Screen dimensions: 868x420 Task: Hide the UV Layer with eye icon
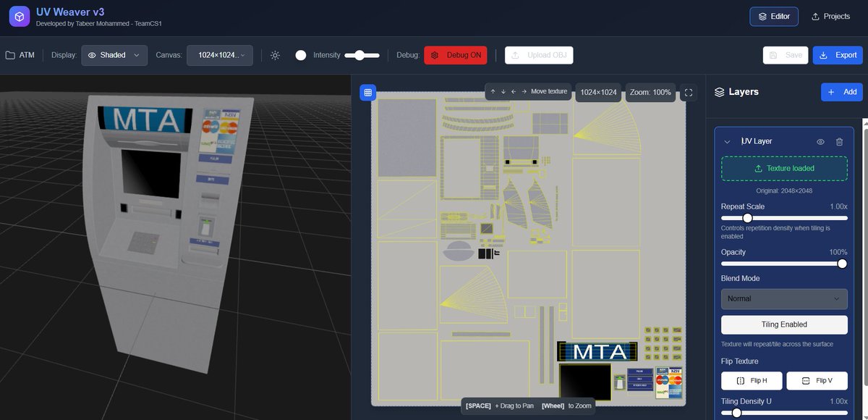pyautogui.click(x=820, y=141)
